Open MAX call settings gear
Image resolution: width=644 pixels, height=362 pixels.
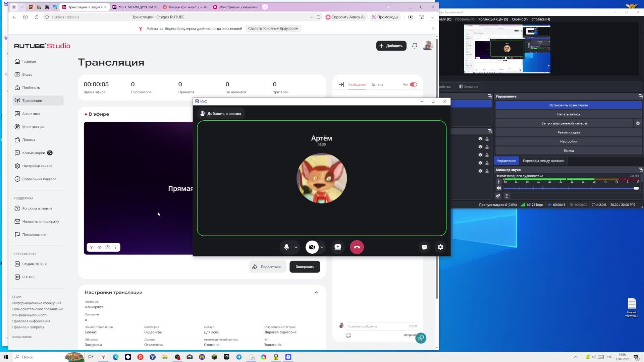coord(440,247)
